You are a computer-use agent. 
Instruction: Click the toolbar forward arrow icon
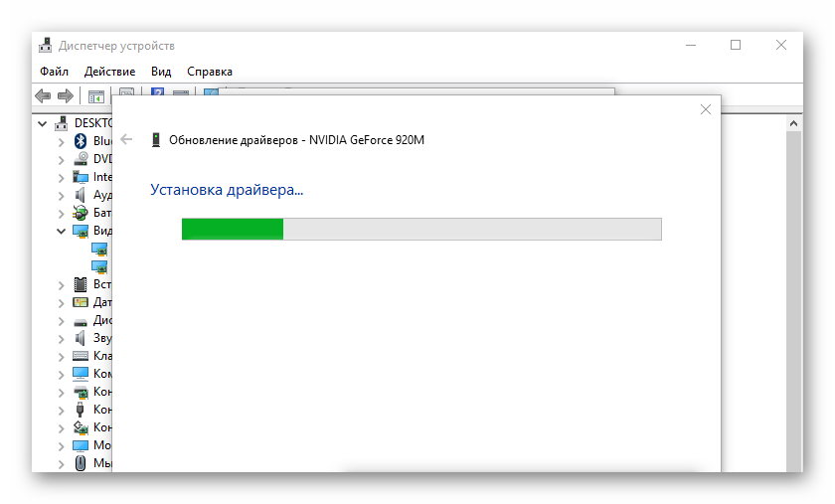66,96
